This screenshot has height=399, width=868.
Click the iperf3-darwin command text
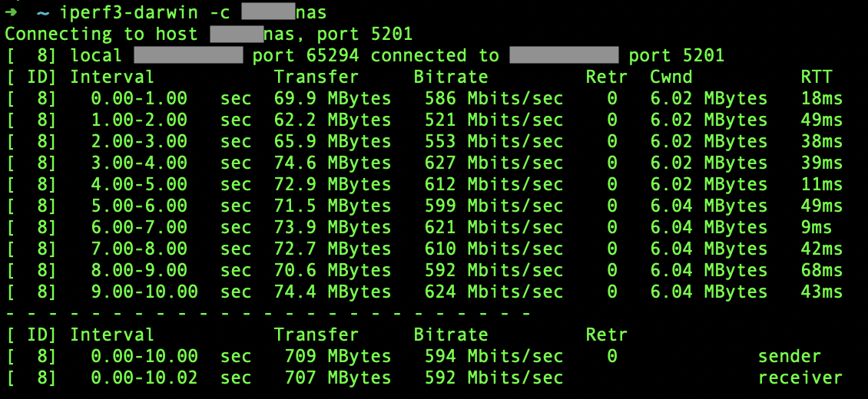click(x=128, y=12)
